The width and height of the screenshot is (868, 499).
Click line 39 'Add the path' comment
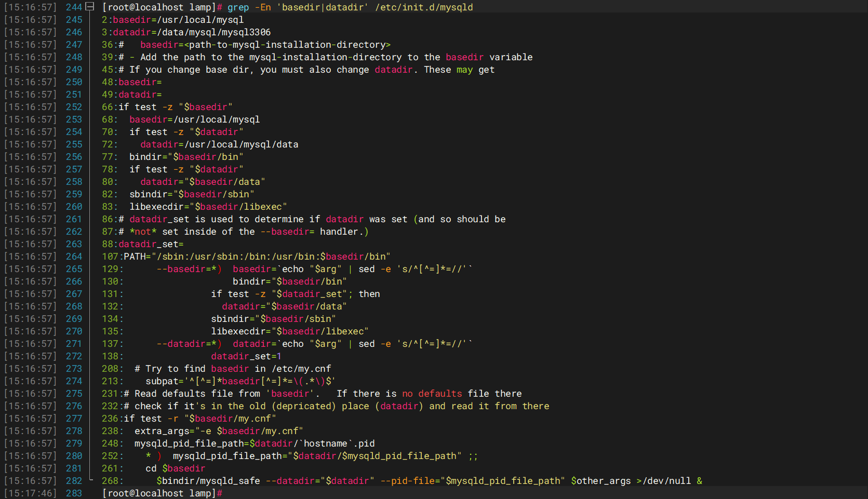(x=317, y=57)
